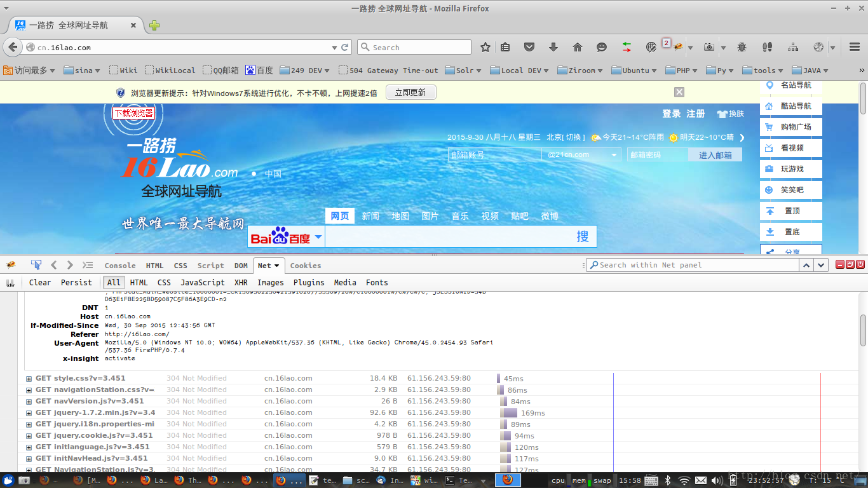This screenshot has height=488, width=868.
Task: Open the Baidu search engine dropdown
Action: pos(318,237)
